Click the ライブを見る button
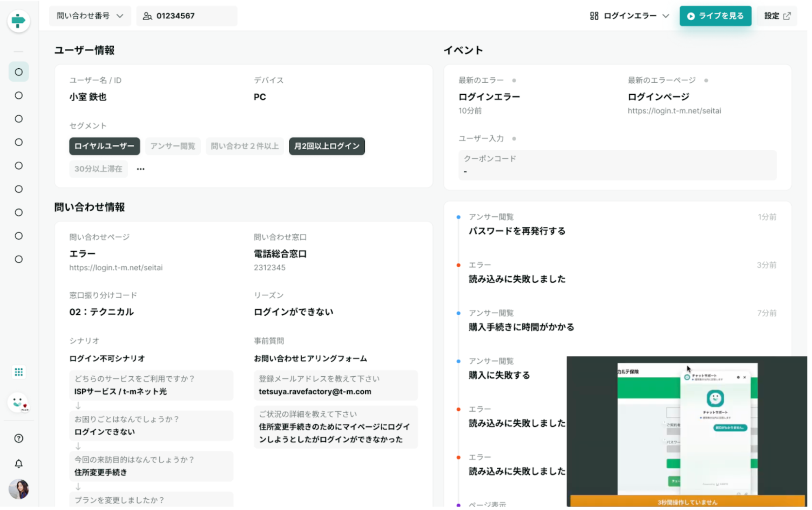The image size is (812, 510). point(715,16)
